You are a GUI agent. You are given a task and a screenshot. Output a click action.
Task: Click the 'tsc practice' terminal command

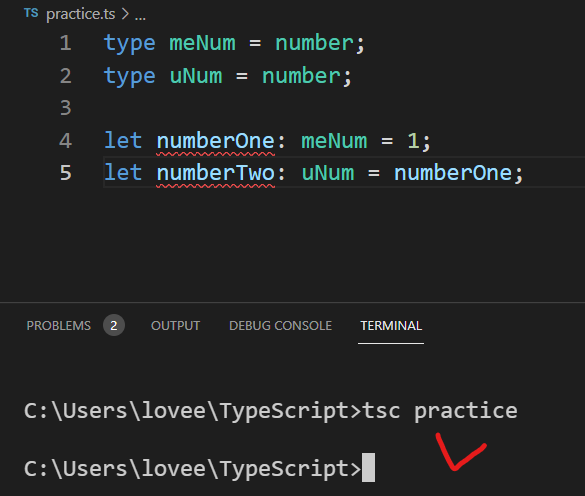440,411
